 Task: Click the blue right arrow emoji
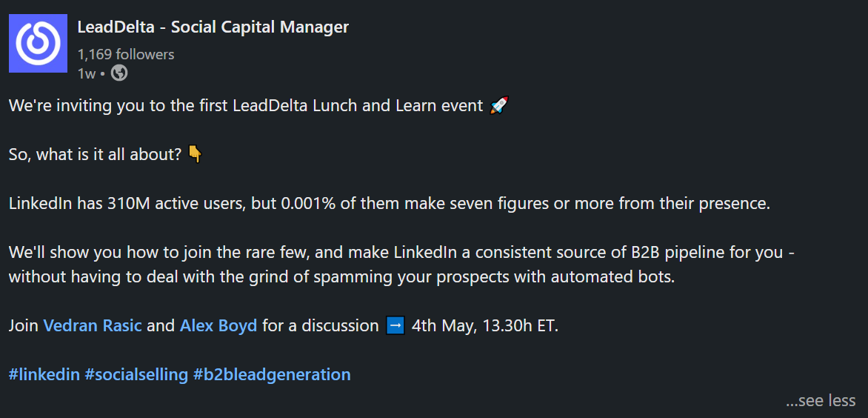[395, 325]
